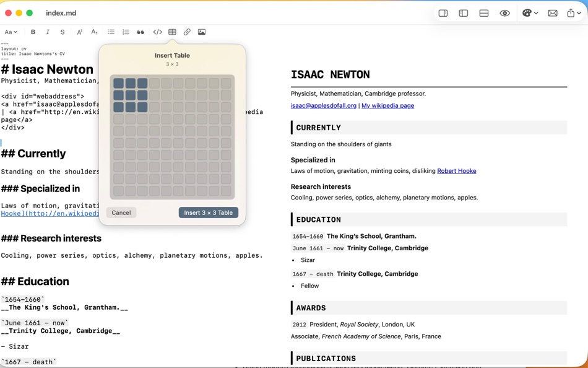Click the EDUCATION section header in preview
The image size is (588, 368).
429,220
